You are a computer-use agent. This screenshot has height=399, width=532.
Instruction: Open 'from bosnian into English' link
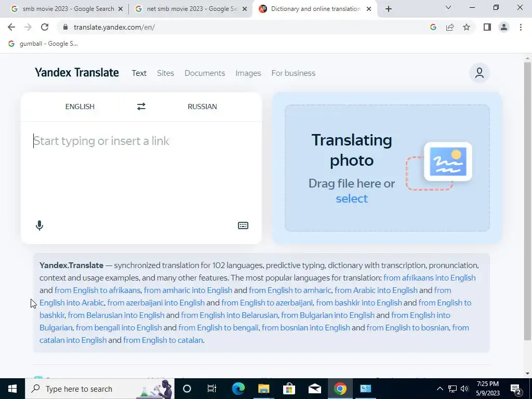tap(305, 328)
